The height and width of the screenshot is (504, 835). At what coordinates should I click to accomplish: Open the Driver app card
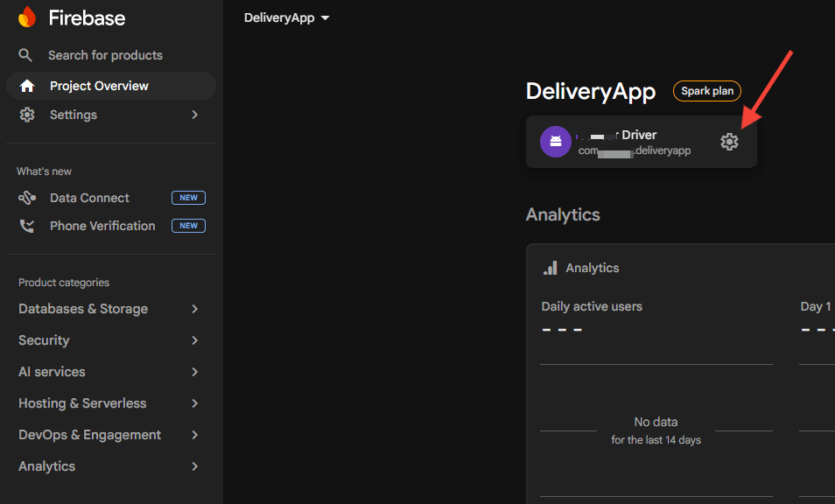pyautogui.click(x=642, y=142)
